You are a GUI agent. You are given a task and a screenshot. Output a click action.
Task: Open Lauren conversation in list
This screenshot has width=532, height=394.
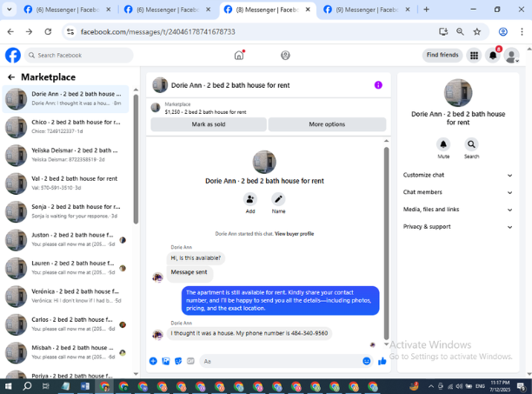65,268
